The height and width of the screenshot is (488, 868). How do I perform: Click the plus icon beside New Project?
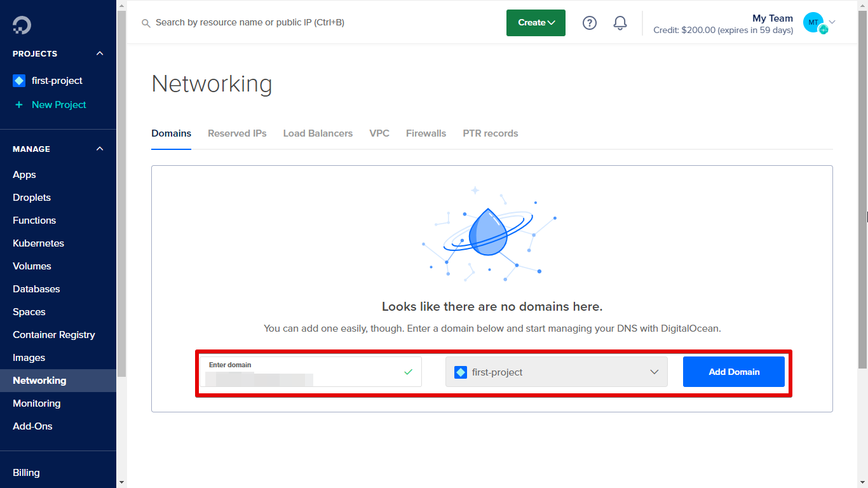tap(19, 105)
